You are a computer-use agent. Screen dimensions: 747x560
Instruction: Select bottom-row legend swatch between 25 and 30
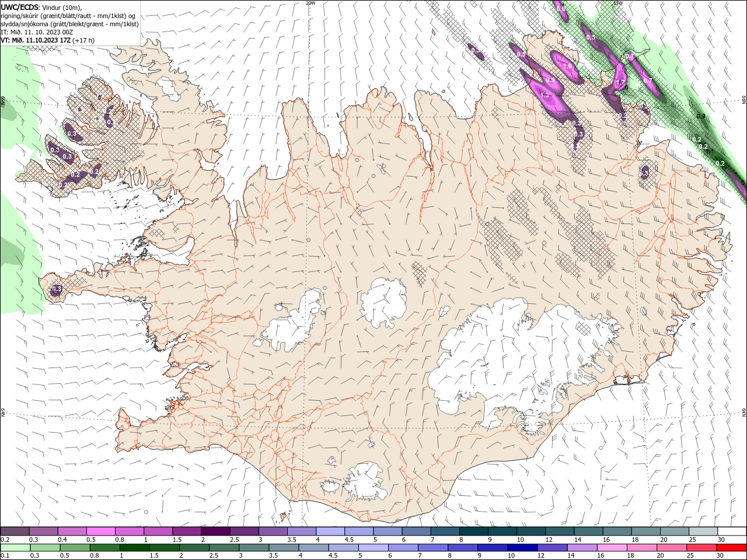[x=701, y=548]
